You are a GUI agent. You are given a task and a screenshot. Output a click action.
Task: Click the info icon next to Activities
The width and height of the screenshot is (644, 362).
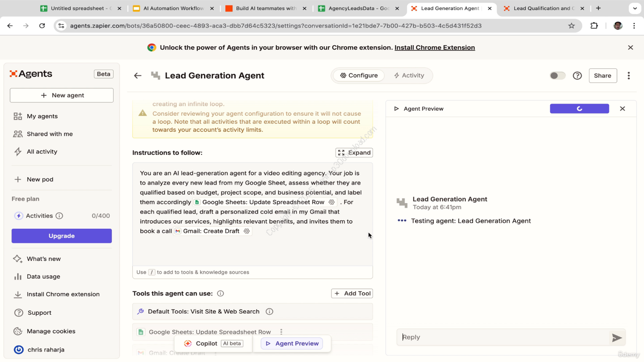[59, 216]
